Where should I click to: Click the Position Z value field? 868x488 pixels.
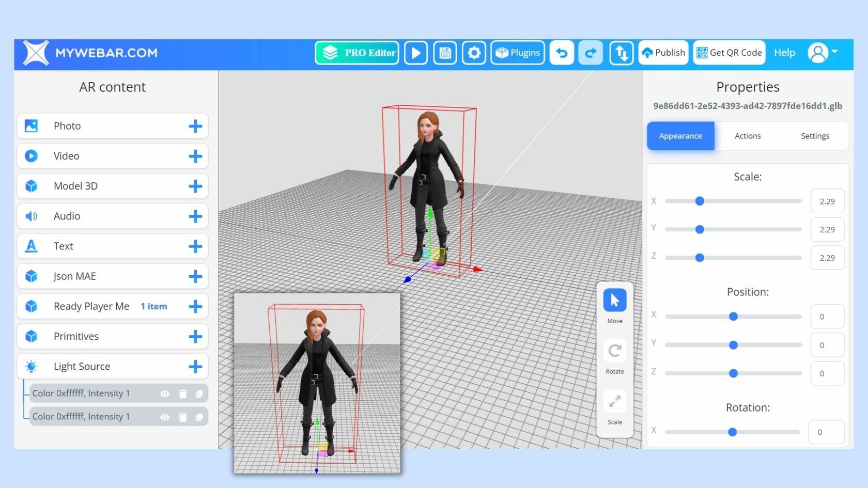coord(827,373)
